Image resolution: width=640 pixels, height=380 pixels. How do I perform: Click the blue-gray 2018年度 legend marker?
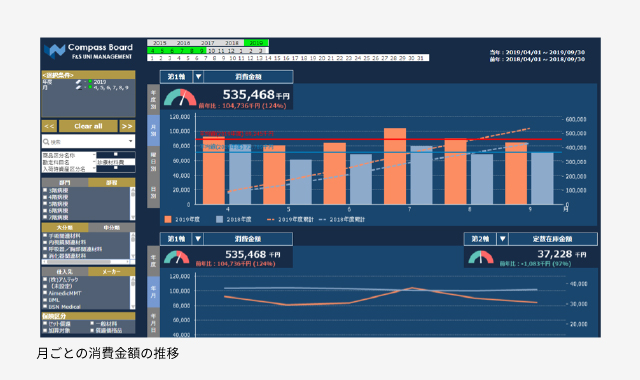220,220
